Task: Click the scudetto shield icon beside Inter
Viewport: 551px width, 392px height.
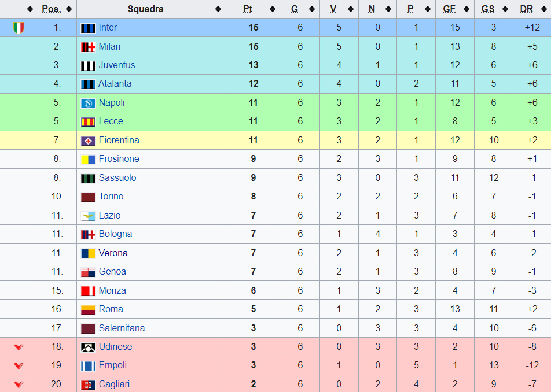Action: [x=19, y=28]
